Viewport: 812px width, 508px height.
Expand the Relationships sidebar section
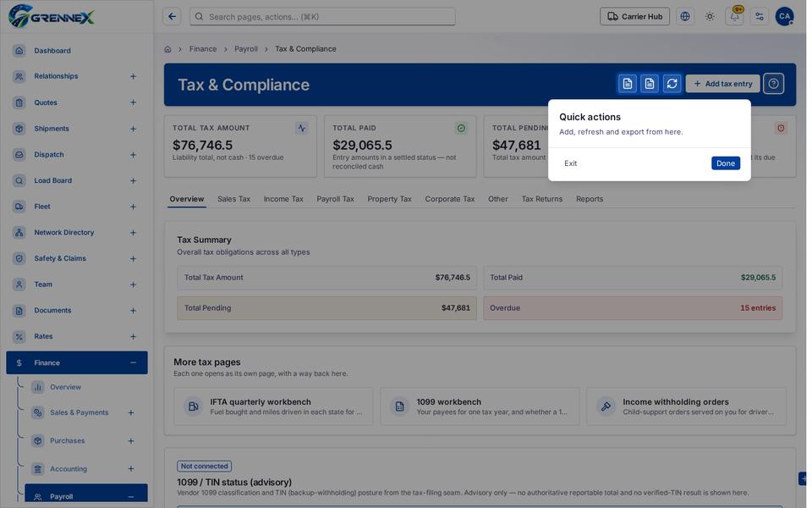tap(133, 76)
